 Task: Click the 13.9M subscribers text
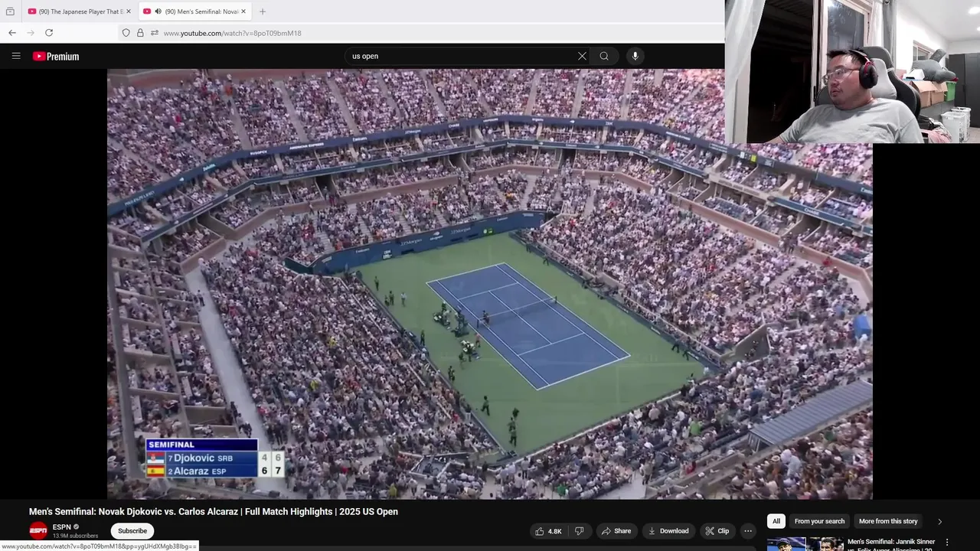(75, 536)
